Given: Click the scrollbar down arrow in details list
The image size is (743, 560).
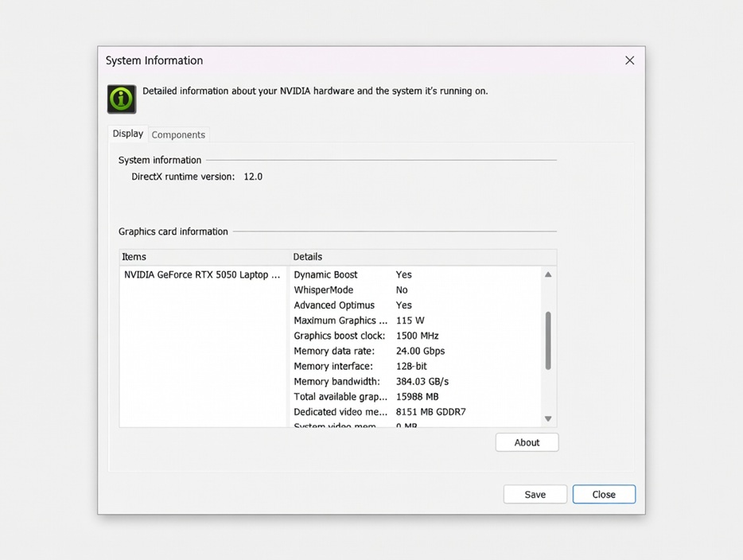Looking at the screenshot, I should click(x=548, y=418).
